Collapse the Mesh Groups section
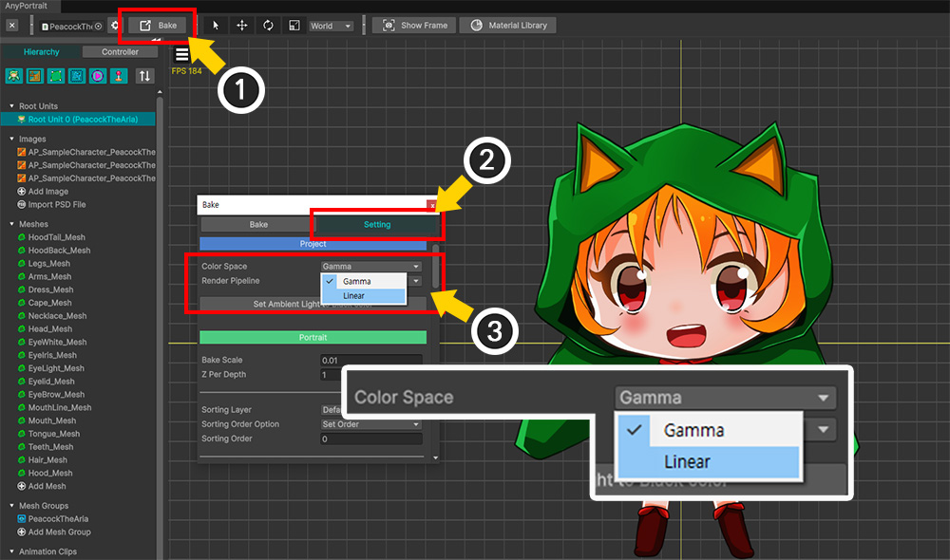950x560 pixels. click(11, 506)
